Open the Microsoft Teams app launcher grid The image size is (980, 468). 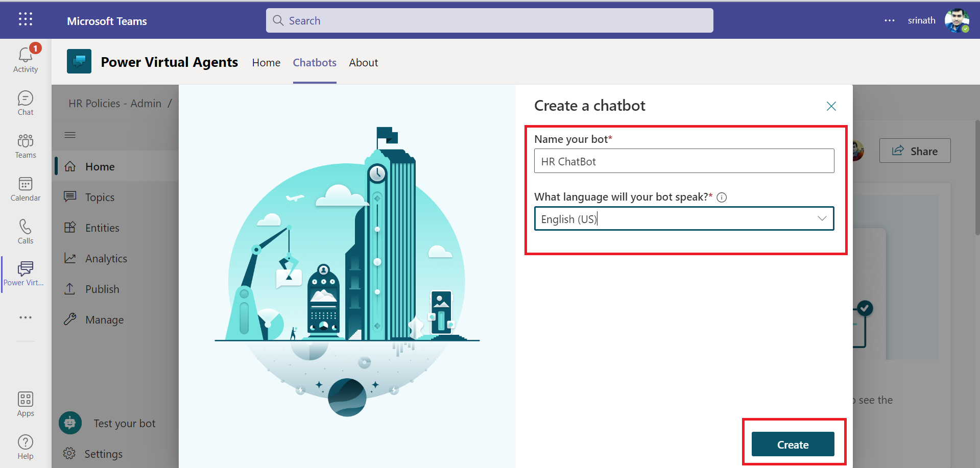[x=26, y=20]
